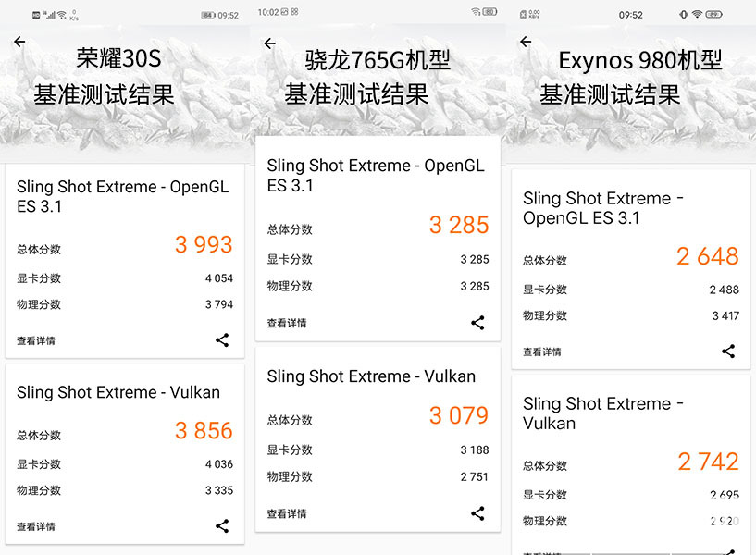Tap the Wi-Fi icon on the Exynos 980 status bar
Image resolution: width=756 pixels, height=555 pixels.
(x=697, y=15)
